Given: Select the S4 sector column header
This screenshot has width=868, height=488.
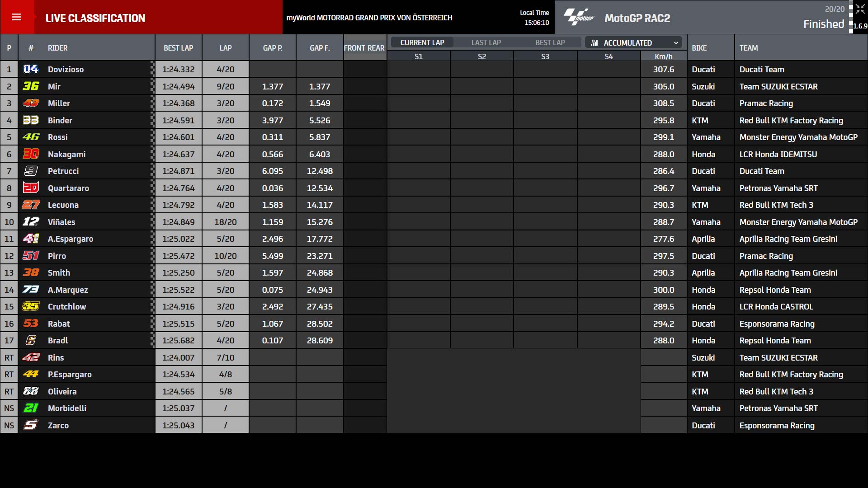Looking at the screenshot, I should [609, 56].
